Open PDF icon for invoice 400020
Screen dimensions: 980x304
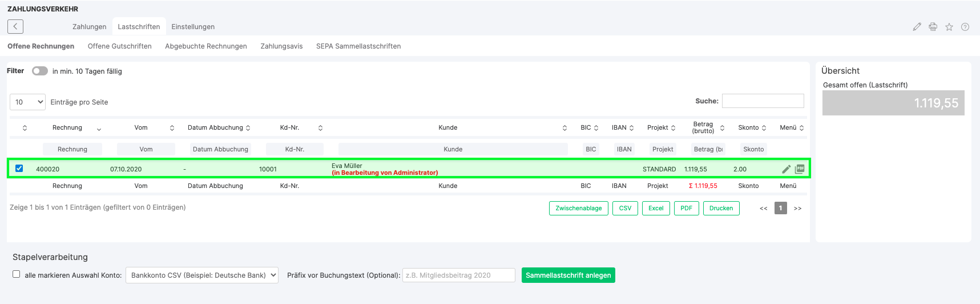800,169
